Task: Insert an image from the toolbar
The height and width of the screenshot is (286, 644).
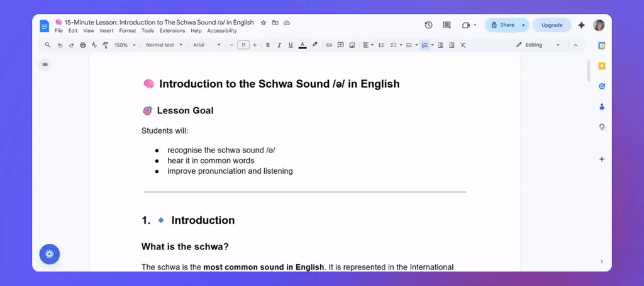Action: [352, 45]
